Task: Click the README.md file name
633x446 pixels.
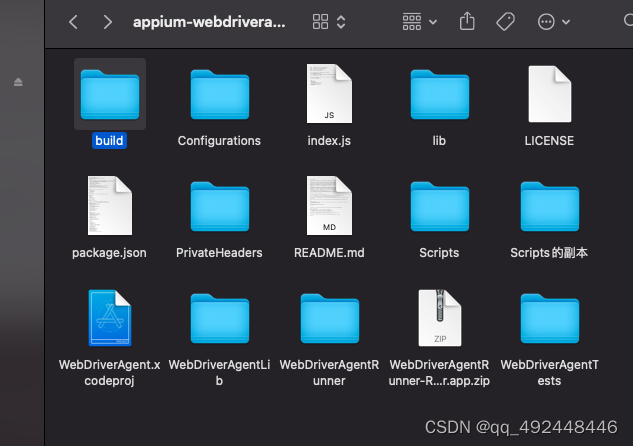Action: 329,253
